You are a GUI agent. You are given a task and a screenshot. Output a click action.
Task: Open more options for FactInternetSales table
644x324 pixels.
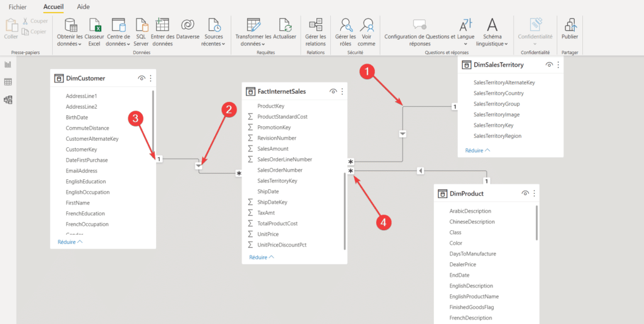tap(342, 91)
